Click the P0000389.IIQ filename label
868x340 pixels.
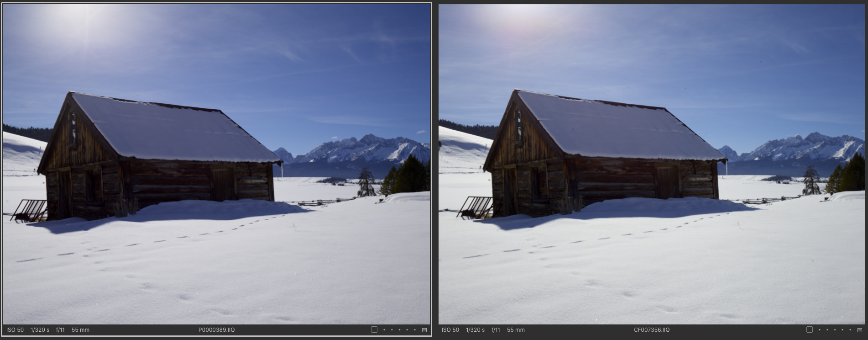coord(216,330)
